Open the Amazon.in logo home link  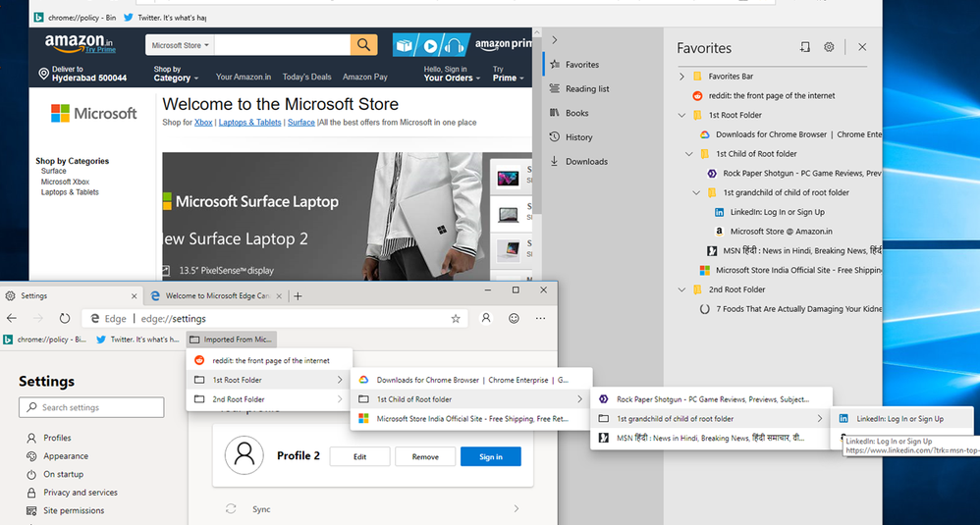point(80,44)
